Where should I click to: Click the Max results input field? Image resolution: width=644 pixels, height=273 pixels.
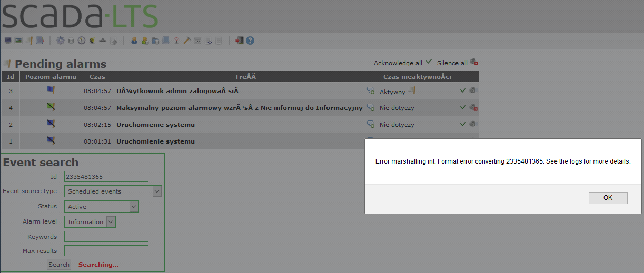(106, 251)
